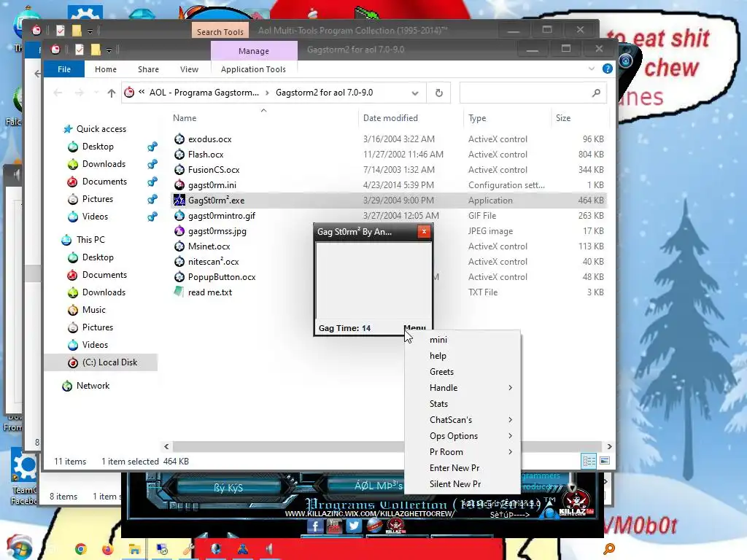Image resolution: width=747 pixels, height=560 pixels.
Task: Click the Manage contextual tab
Action: (254, 51)
